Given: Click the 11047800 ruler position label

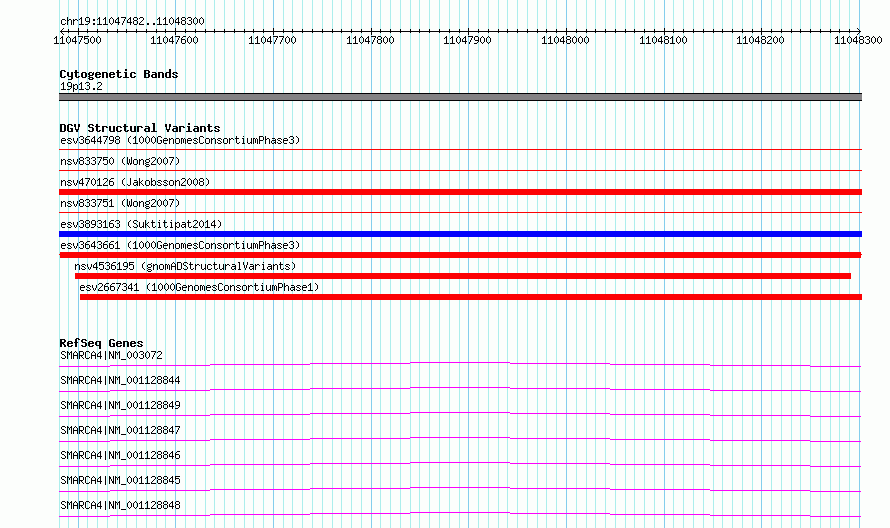Looking at the screenshot, I should pos(370,40).
